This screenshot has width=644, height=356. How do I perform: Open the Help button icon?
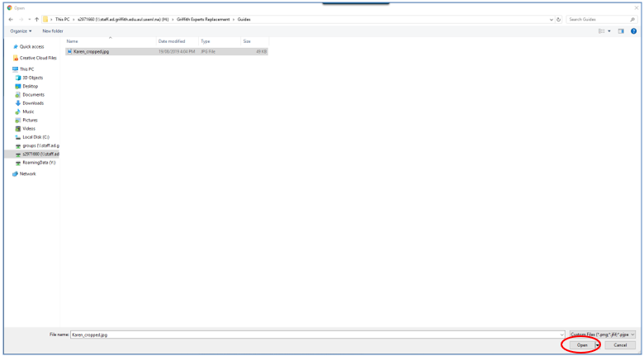pyautogui.click(x=633, y=31)
